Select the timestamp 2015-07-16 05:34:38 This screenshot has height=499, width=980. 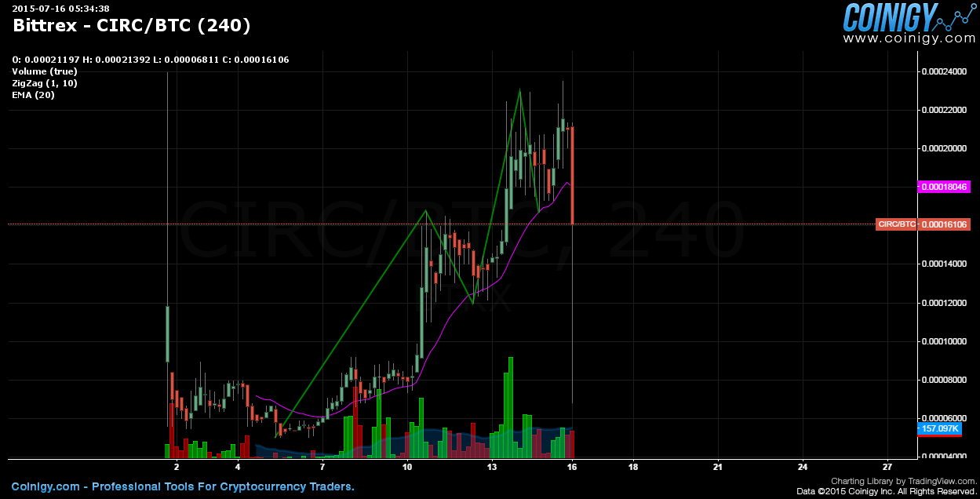pos(60,9)
